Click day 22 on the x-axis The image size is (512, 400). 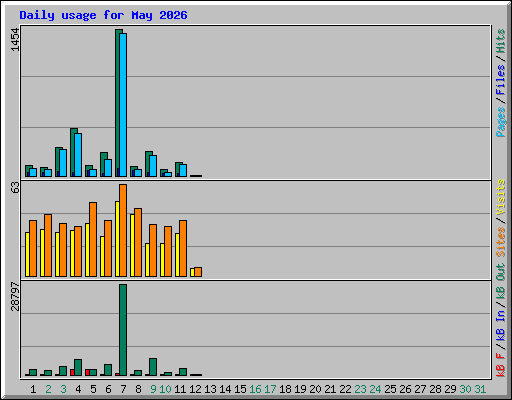coord(345,389)
